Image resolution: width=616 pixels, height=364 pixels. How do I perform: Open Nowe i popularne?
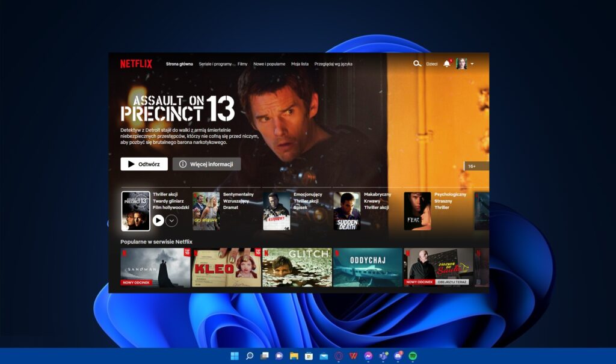click(x=269, y=64)
